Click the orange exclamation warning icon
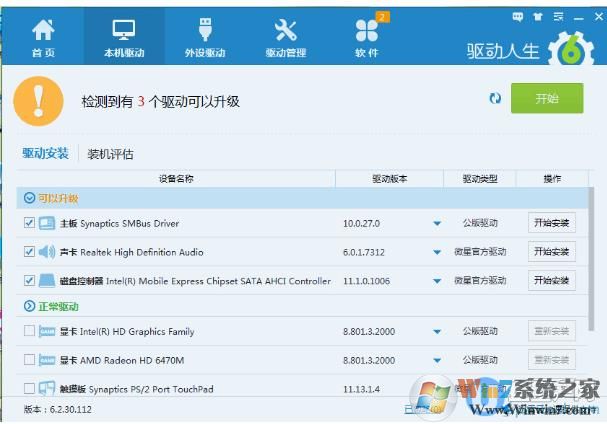The height and width of the screenshot is (424, 607). pos(38,101)
